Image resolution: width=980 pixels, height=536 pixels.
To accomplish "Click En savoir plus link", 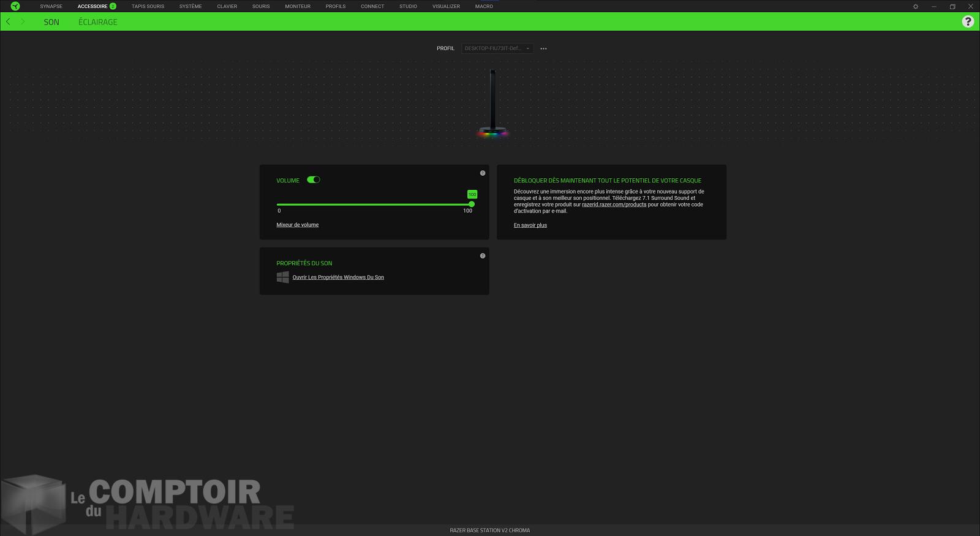I will (530, 225).
